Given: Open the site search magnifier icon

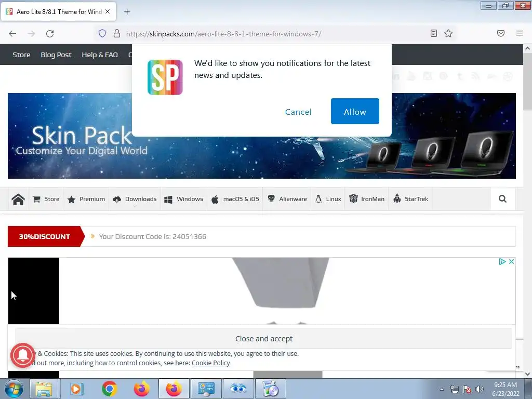Looking at the screenshot, I should [x=502, y=199].
